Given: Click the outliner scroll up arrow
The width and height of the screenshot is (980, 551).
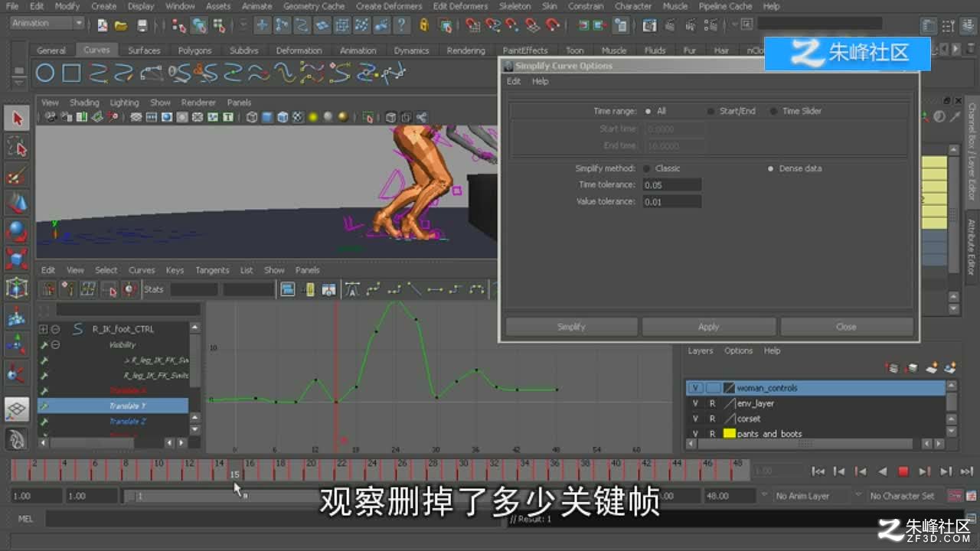Looking at the screenshot, I should click(x=195, y=328).
